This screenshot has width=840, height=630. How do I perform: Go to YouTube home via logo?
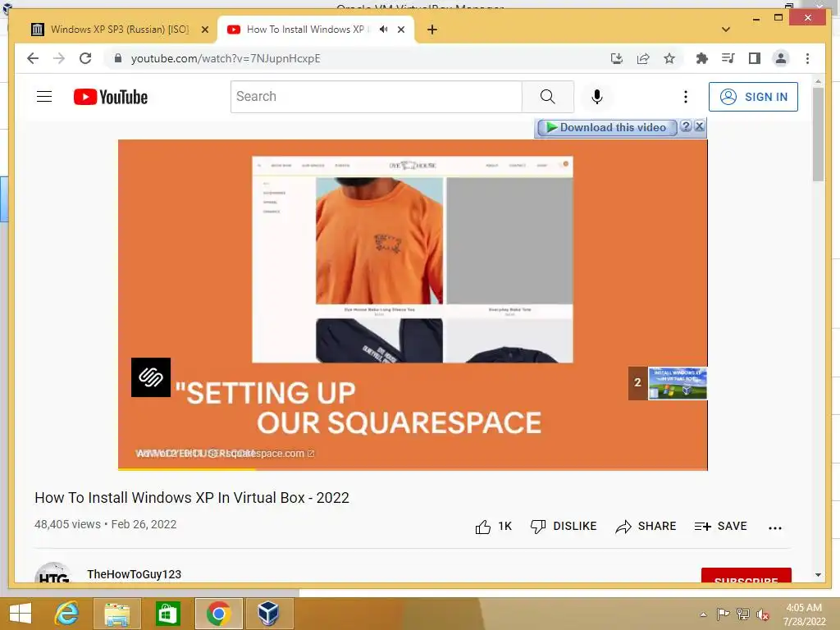point(111,97)
